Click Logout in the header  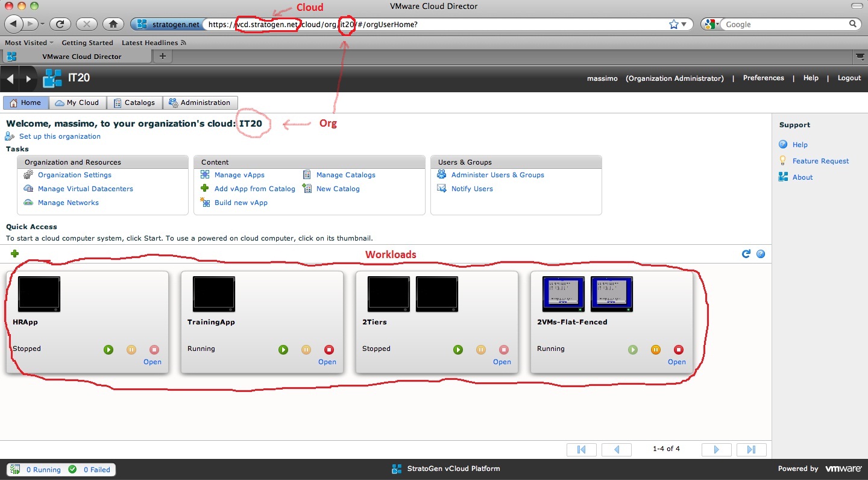pos(849,78)
